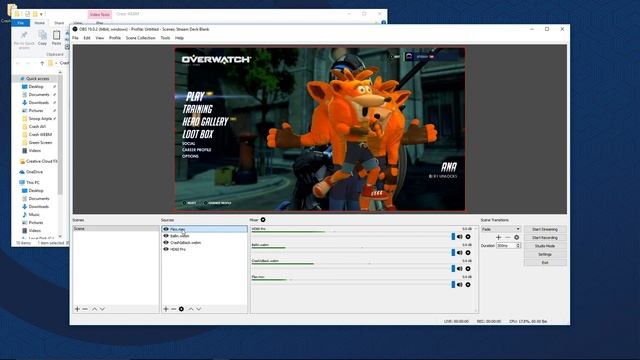Image resolution: width=640 pixels, height=360 pixels.
Task: Add a new source with plus icon
Action: (x=166, y=309)
